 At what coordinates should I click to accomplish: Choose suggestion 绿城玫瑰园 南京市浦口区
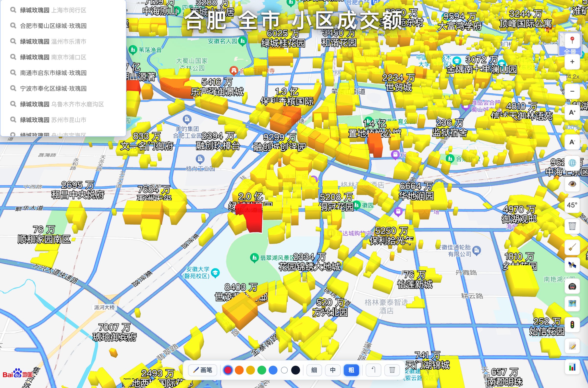point(63,57)
